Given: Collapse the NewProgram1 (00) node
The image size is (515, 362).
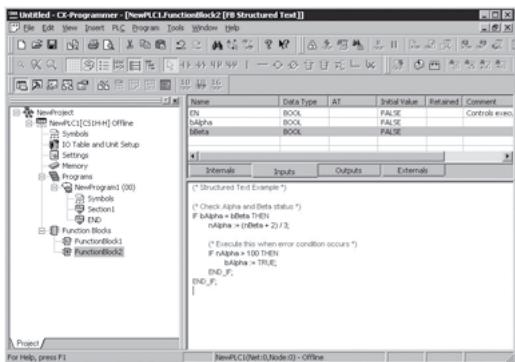Looking at the screenshot, I should coord(54,187).
